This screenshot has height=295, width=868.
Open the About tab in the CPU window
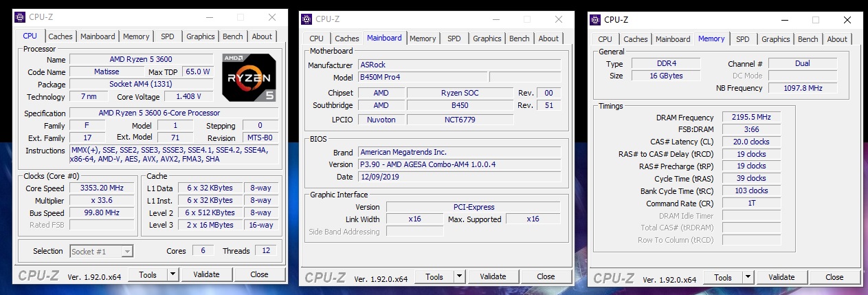[262, 36]
